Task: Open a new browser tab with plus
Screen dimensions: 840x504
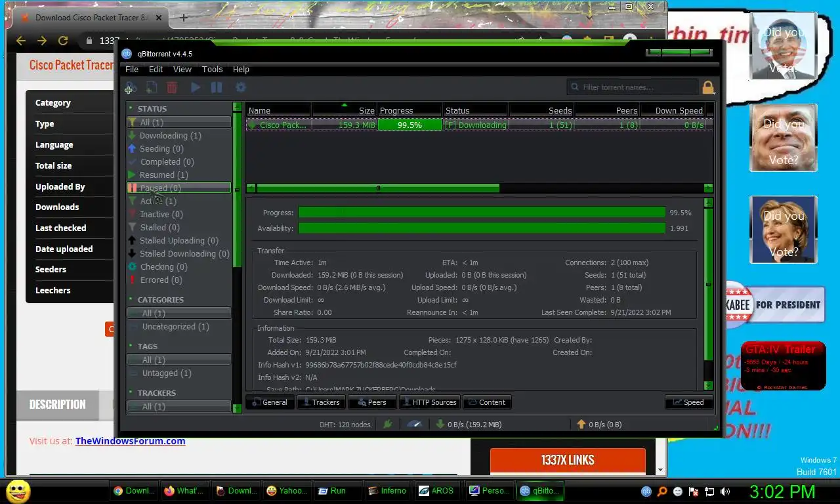Action: pyautogui.click(x=184, y=18)
